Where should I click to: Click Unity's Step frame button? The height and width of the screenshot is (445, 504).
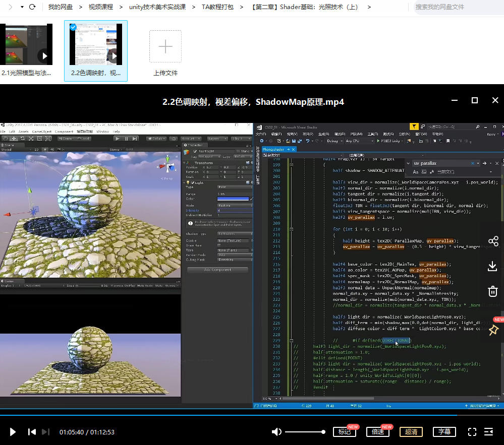(x=135, y=139)
